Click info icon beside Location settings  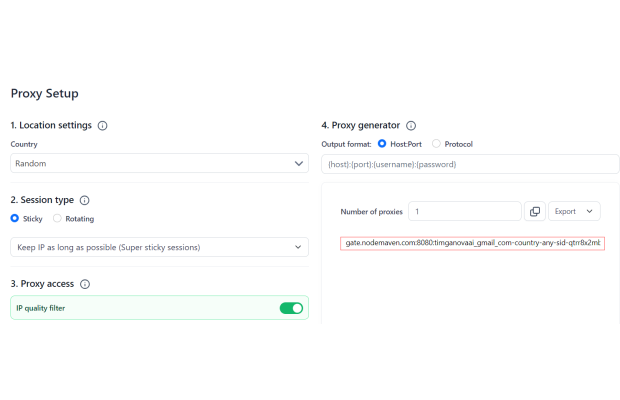[x=103, y=126]
